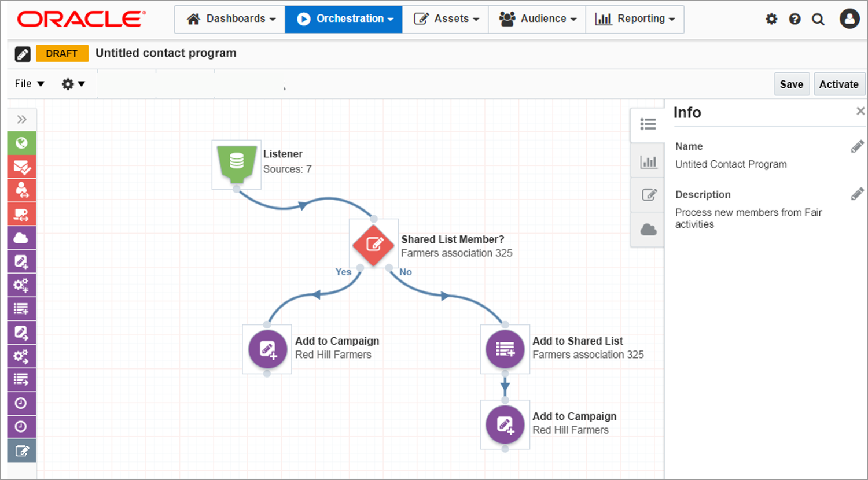Select the red person with arrows palette icon
This screenshot has width=868, height=480.
pyautogui.click(x=22, y=190)
